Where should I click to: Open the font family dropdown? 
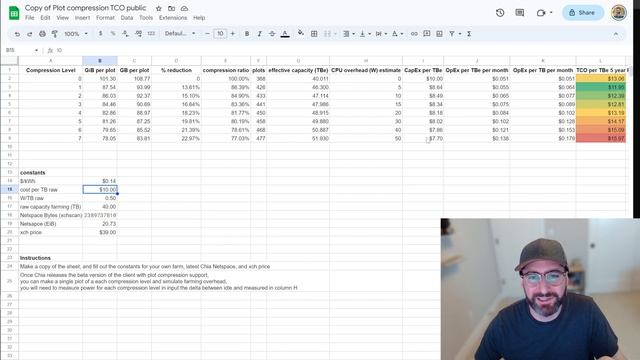point(180,33)
